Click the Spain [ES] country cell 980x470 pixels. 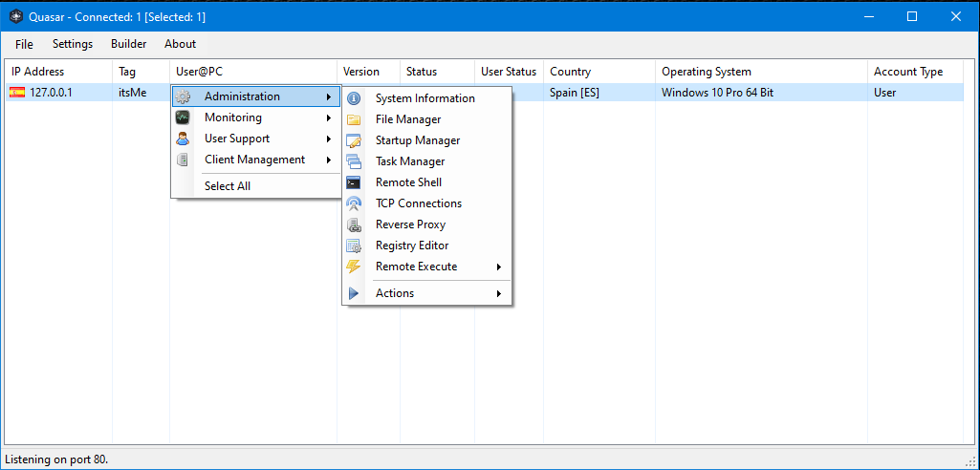click(x=575, y=93)
